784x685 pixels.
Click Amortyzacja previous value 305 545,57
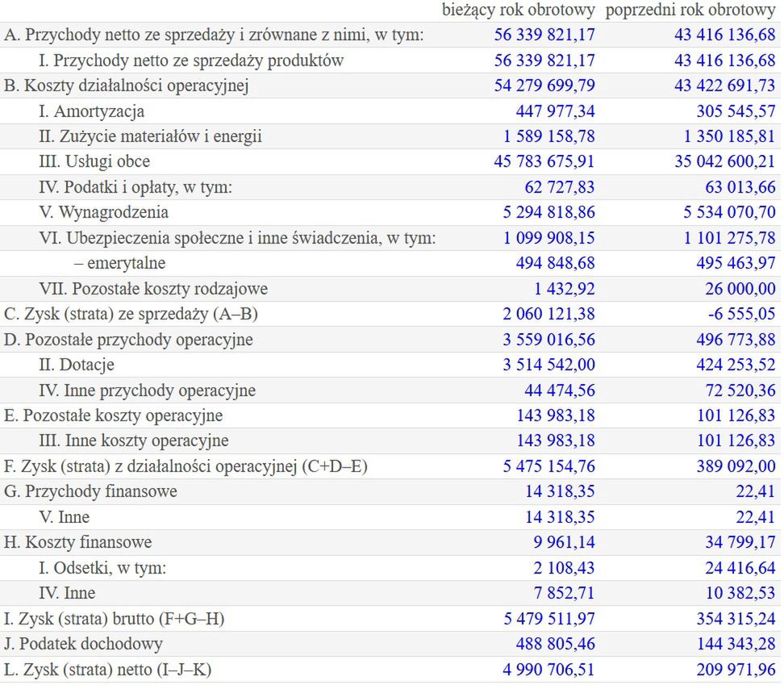[736, 111]
